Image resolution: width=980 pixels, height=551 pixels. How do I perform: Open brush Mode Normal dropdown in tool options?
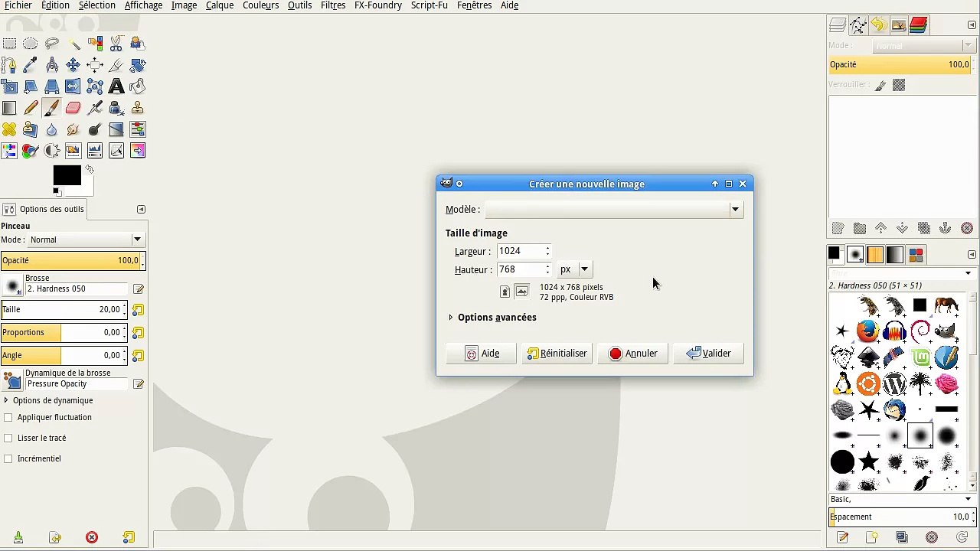coord(86,240)
